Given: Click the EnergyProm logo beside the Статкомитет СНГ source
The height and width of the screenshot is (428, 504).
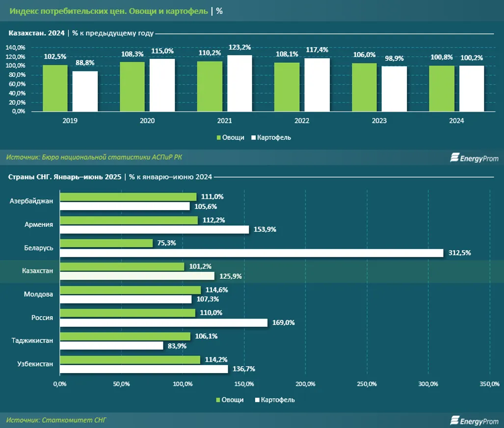Looking at the screenshot, I should [474, 421].
